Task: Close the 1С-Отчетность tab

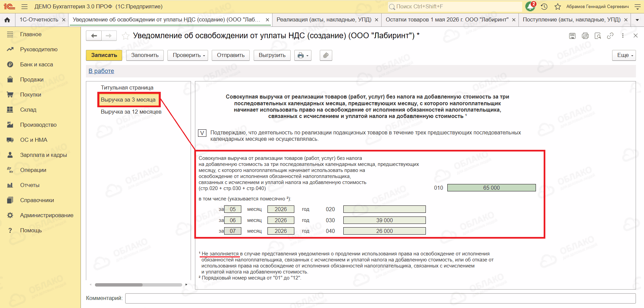Action: (x=63, y=20)
